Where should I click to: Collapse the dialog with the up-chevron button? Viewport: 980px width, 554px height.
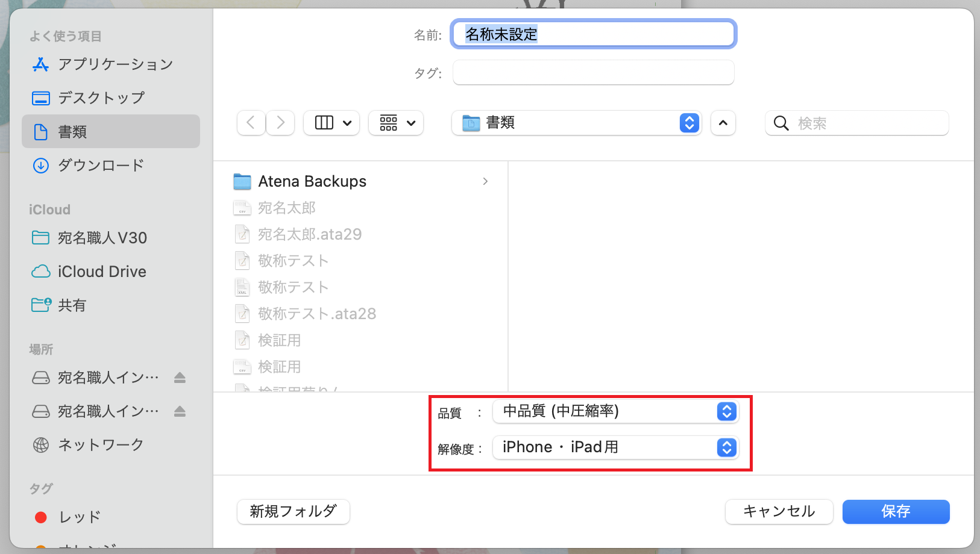pyautogui.click(x=723, y=123)
